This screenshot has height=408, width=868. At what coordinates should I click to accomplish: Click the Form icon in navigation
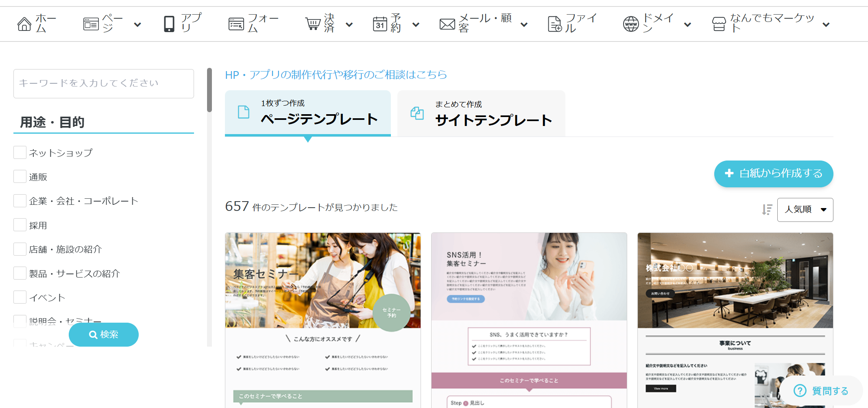click(236, 24)
